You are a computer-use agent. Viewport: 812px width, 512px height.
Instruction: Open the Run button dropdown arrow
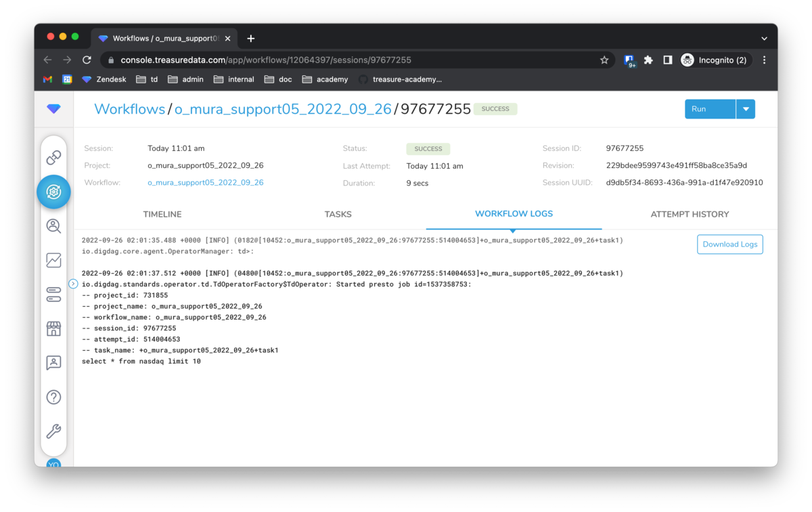point(746,108)
